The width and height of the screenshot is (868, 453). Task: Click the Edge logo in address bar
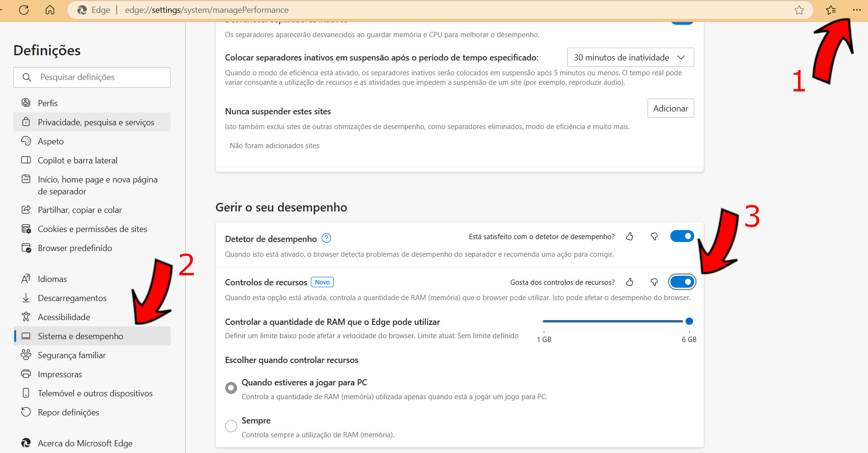pos(82,10)
